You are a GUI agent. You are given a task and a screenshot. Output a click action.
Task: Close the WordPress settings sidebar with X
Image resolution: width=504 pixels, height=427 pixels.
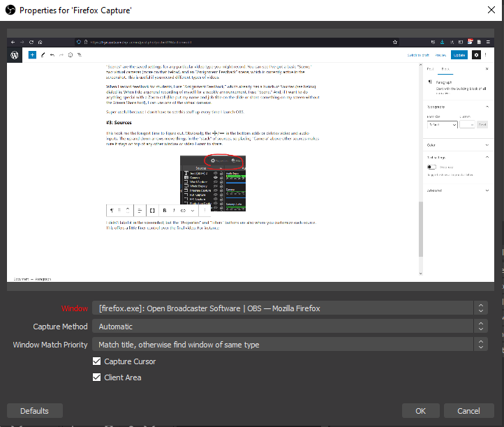pos(487,69)
